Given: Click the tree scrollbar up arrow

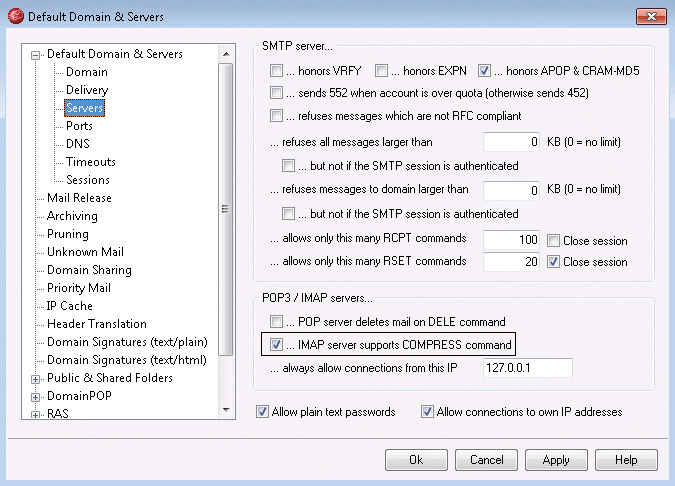Looking at the screenshot, I should (226, 54).
